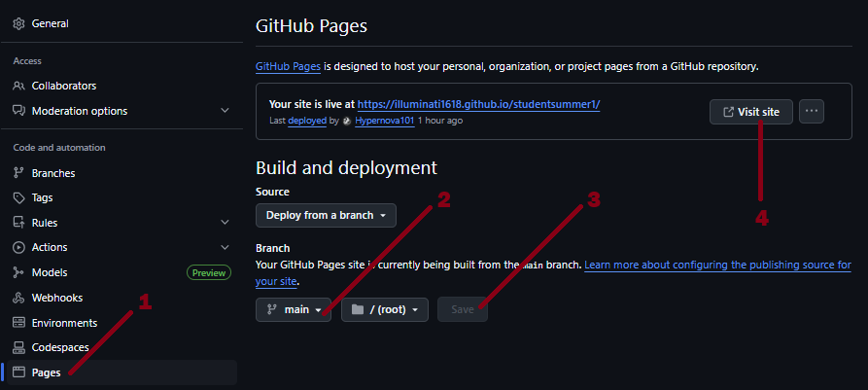The width and height of the screenshot is (868, 390).
Task: Open the / (root) folder dropdown
Action: (x=385, y=309)
